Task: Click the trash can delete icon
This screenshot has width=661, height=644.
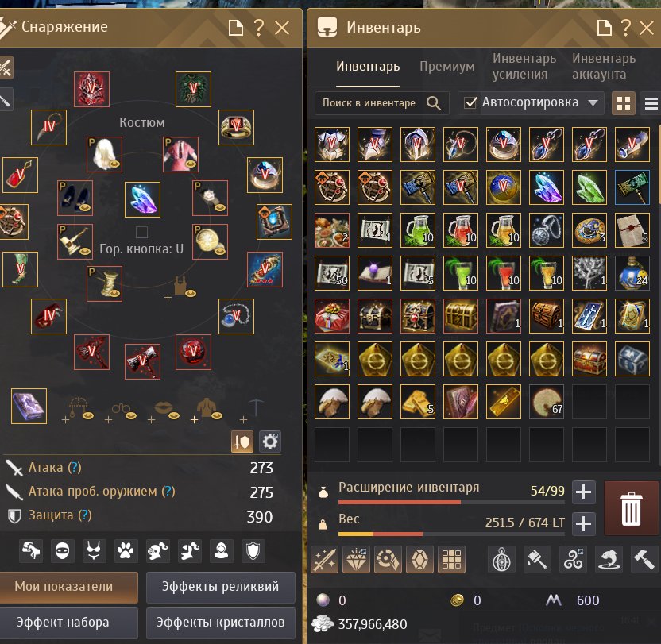Action: click(x=631, y=508)
